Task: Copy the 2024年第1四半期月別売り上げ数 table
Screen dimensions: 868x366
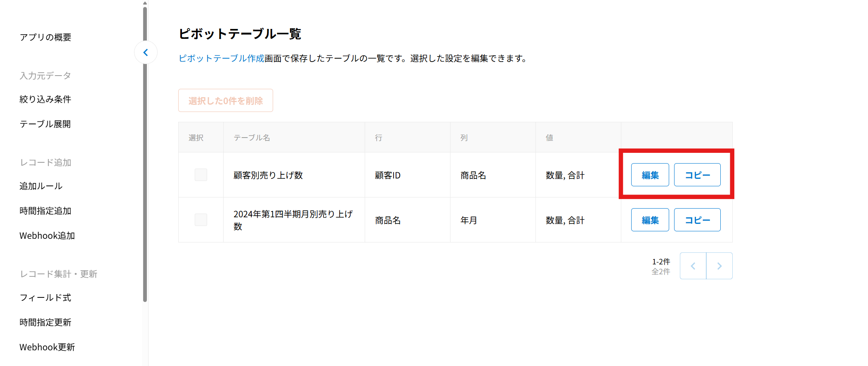Action: coord(697,220)
